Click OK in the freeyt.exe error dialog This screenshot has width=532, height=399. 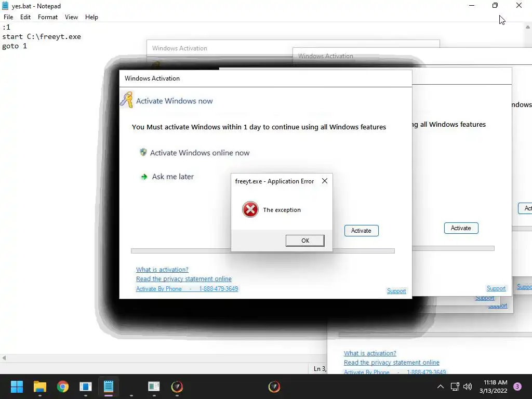click(305, 241)
